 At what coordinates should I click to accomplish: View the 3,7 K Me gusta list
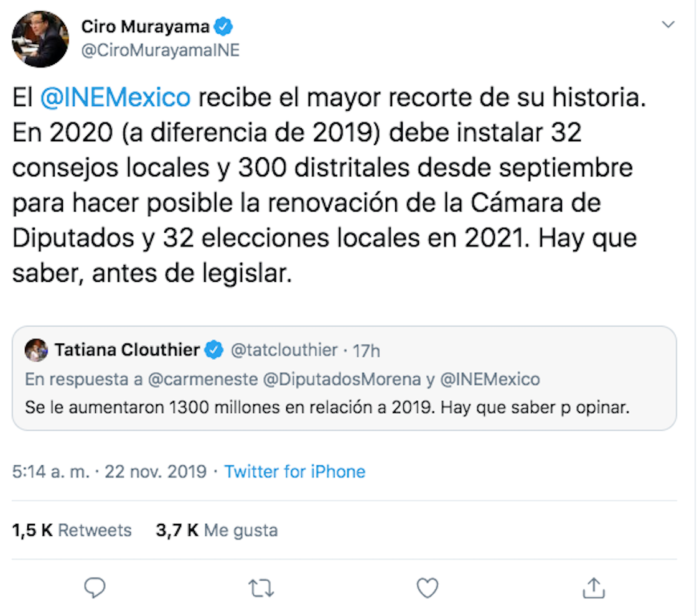click(x=216, y=530)
